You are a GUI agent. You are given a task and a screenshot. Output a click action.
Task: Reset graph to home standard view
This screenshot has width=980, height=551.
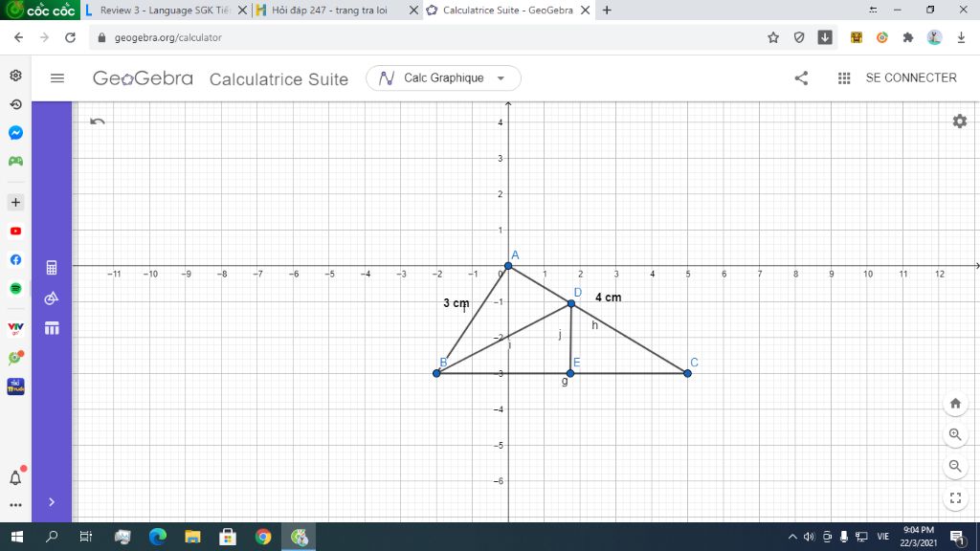[955, 404]
